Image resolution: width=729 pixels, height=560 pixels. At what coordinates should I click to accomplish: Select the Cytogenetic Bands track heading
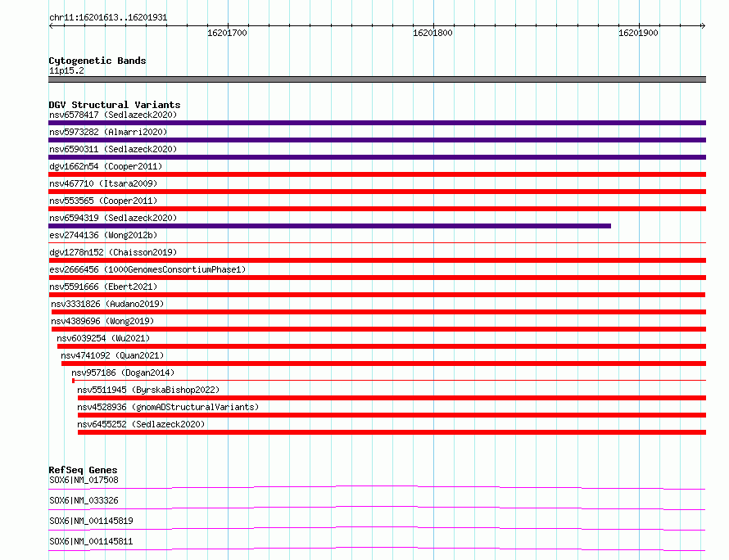pos(97,61)
